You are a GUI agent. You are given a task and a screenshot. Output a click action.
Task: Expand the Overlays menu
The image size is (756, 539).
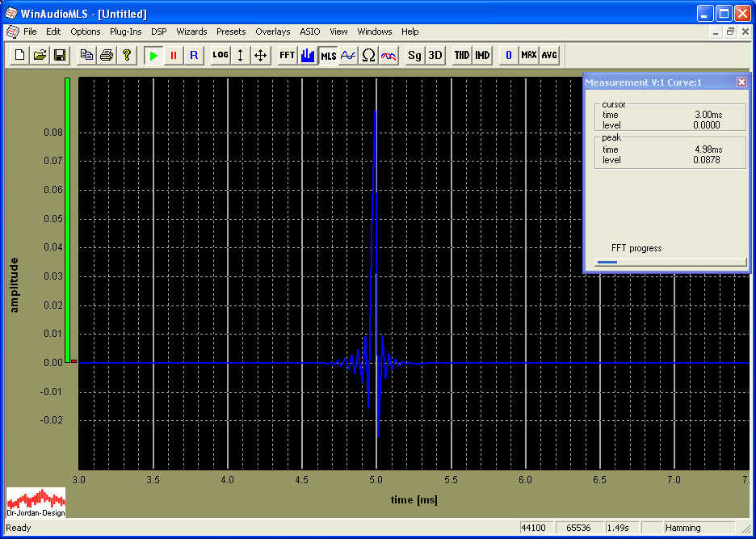[x=272, y=32]
